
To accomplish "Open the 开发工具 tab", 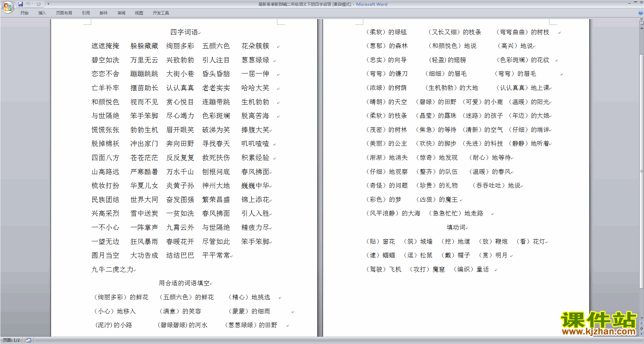I will point(161,13).
